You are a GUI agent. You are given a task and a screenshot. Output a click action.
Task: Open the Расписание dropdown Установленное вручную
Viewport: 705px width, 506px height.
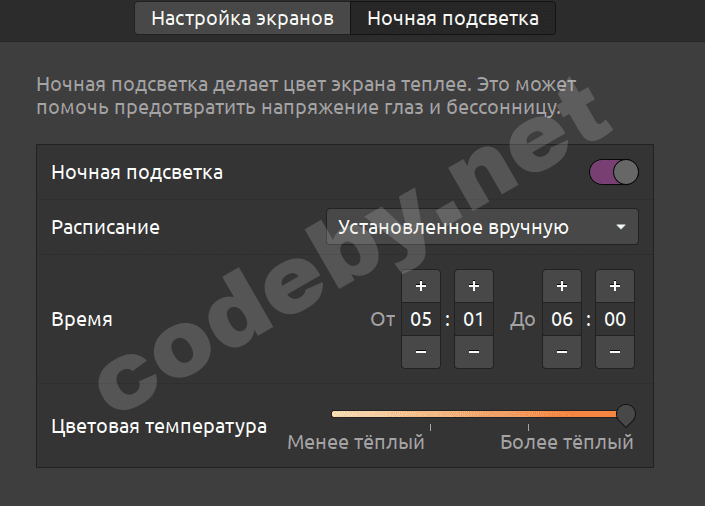pyautogui.click(x=482, y=227)
